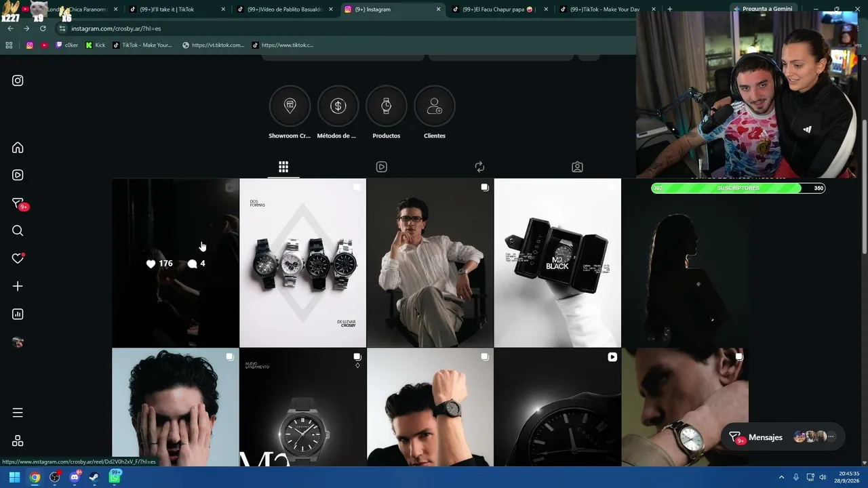Screen dimensions: 868x488
Task: Click the page vertical scrollbar
Action: point(864,187)
